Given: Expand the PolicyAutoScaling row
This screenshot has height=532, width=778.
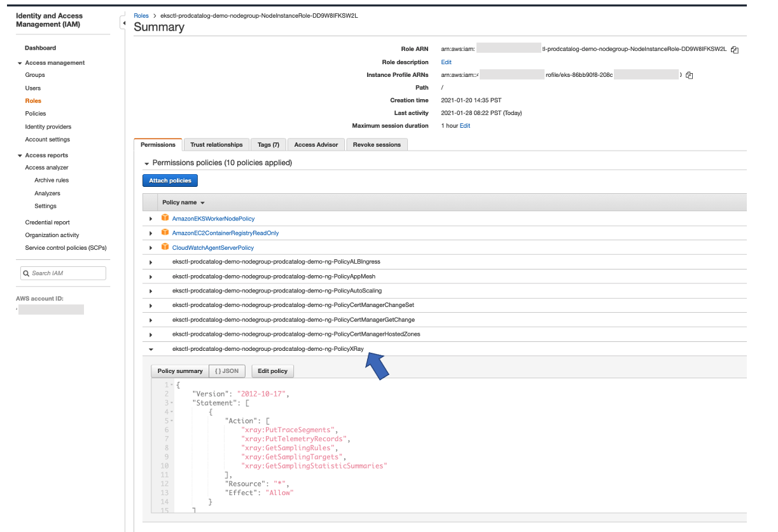Looking at the screenshot, I should pyautogui.click(x=151, y=291).
